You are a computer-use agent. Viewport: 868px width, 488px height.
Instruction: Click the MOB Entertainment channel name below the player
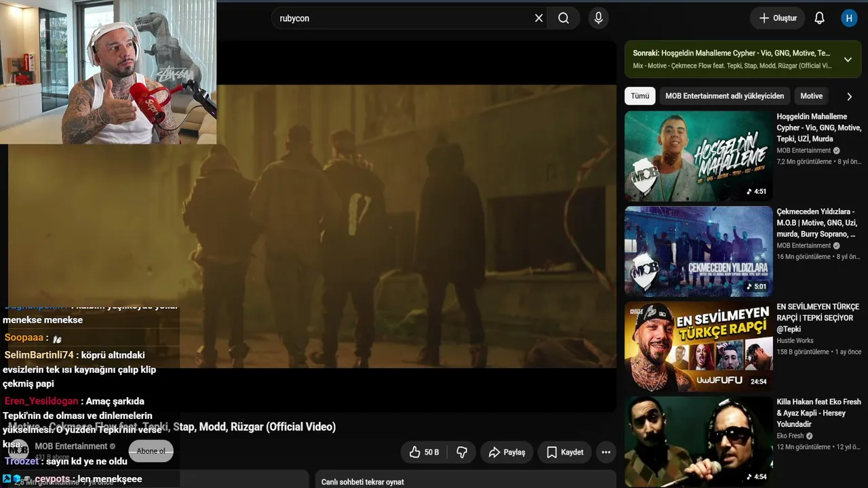71,446
